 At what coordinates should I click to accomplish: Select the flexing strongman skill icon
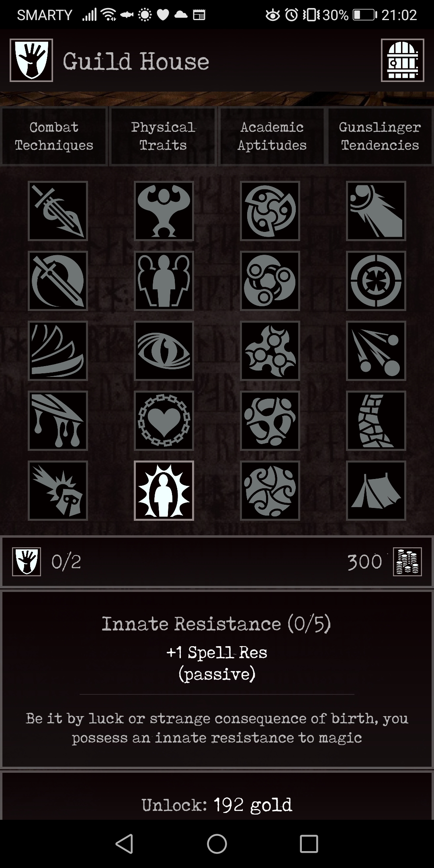[164, 211]
